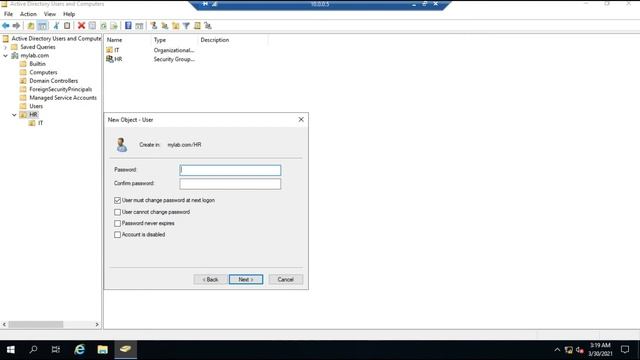Viewport: 640px width, 360px height.
Task: Open Help with the blue question icon
Action: (128, 26)
